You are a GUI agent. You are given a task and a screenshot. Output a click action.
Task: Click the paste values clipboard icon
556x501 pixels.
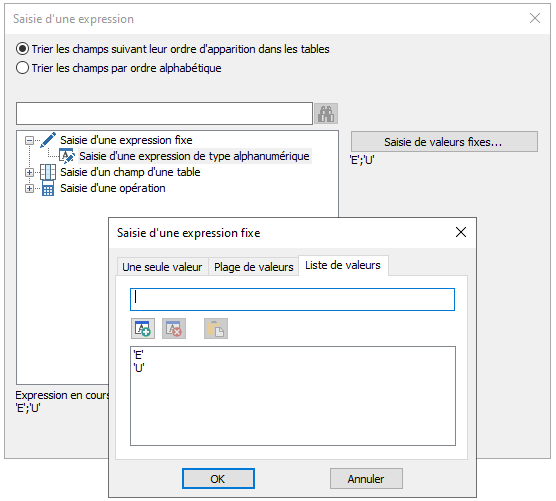click(x=216, y=329)
